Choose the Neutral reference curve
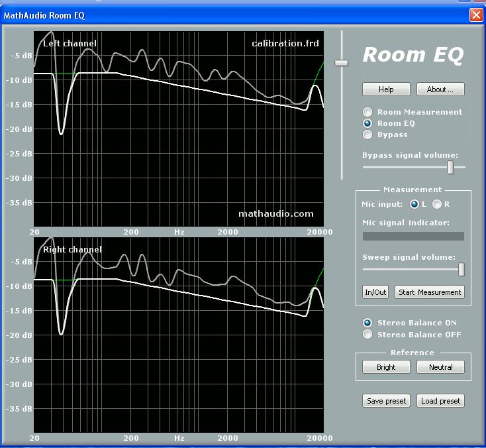The image size is (486, 448). (x=440, y=367)
